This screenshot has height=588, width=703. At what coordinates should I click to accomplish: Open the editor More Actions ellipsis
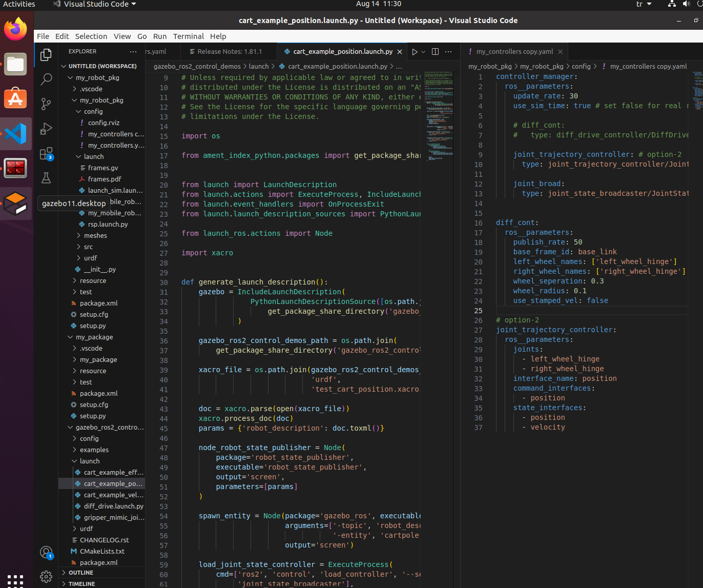(448, 52)
